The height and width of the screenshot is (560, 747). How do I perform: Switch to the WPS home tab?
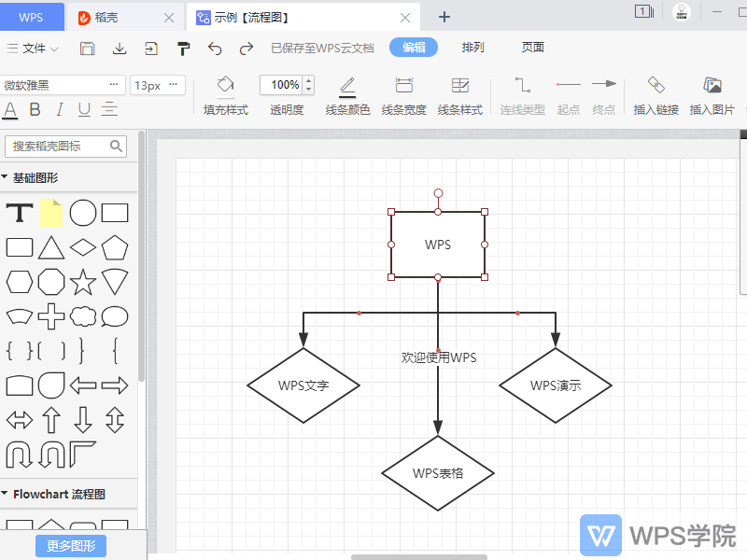(32, 17)
